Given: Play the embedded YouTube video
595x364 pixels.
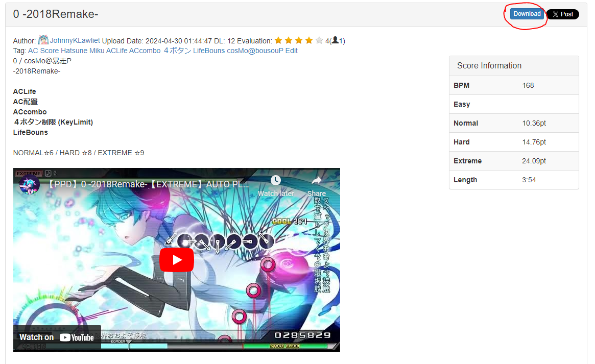Looking at the screenshot, I should click(x=176, y=260).
